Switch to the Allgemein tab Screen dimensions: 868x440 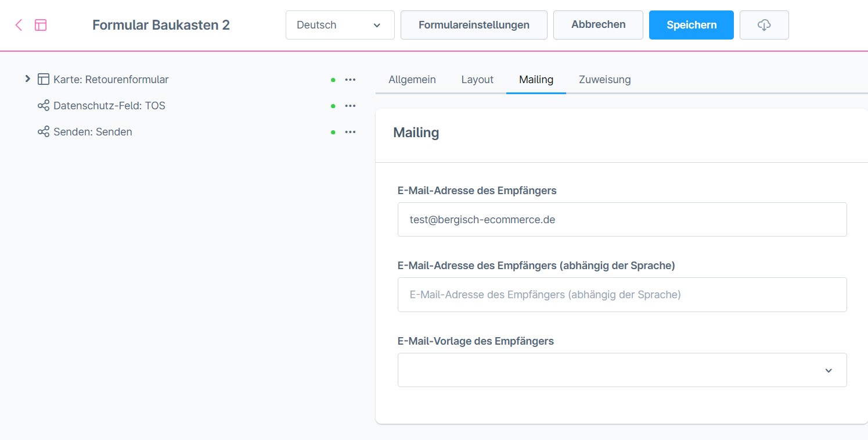412,80
